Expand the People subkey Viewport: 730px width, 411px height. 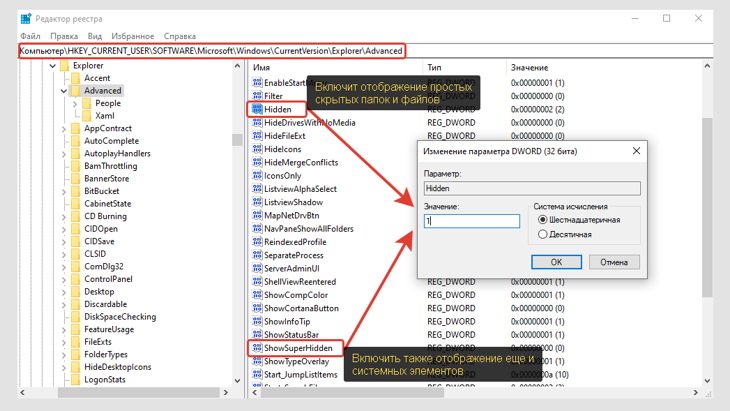click(75, 103)
